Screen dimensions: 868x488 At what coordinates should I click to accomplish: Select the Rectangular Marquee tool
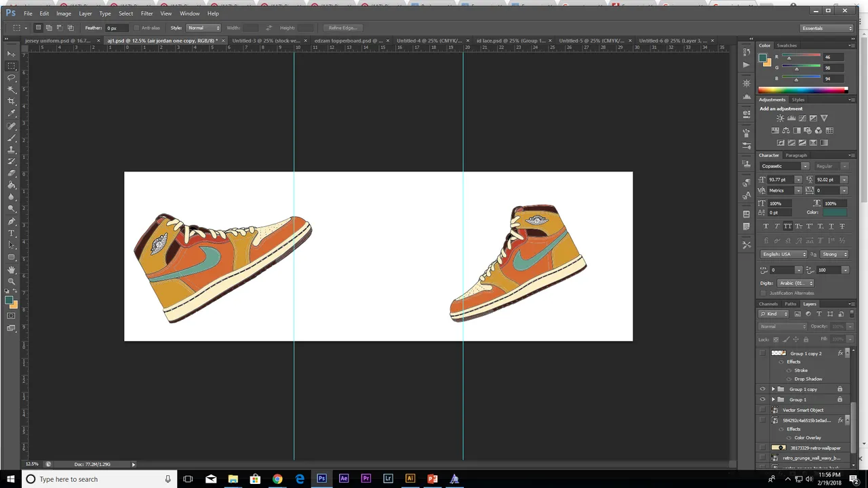12,66
